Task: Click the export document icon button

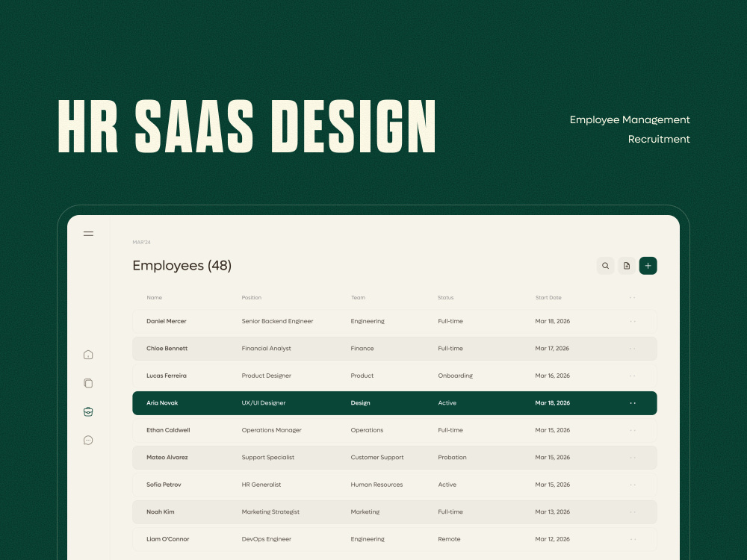Action: click(x=627, y=266)
